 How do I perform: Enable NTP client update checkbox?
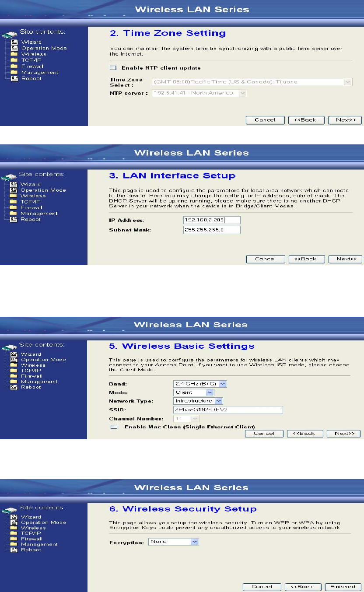coord(113,68)
